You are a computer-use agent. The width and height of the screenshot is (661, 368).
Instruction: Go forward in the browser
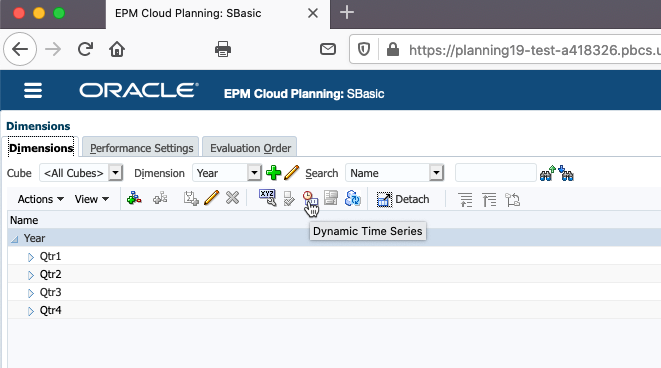pyautogui.click(x=53, y=49)
